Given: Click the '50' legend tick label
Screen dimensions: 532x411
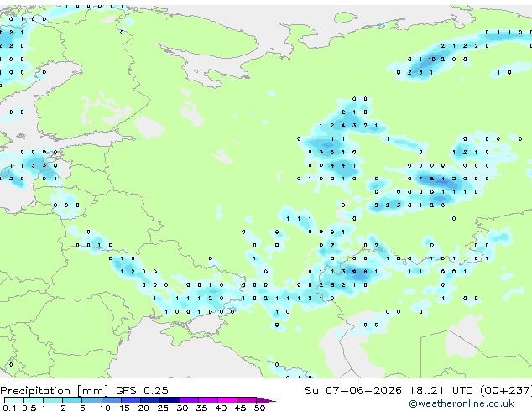Looking at the screenshot, I should click(x=259, y=408).
